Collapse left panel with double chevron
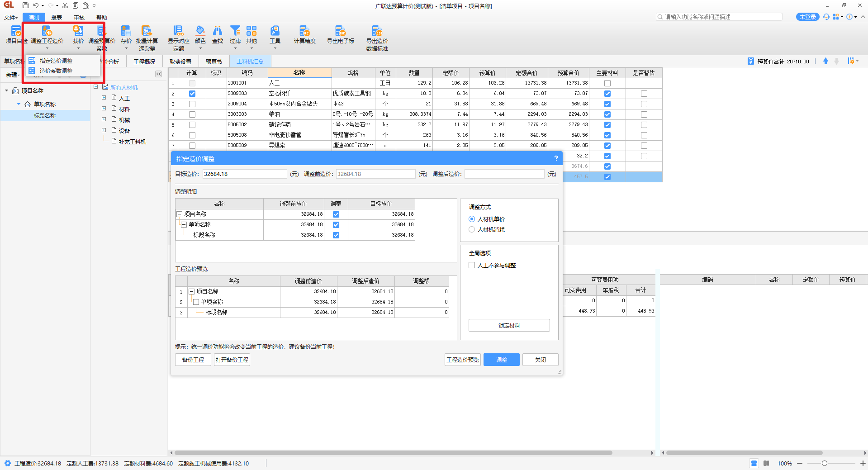 158,74
